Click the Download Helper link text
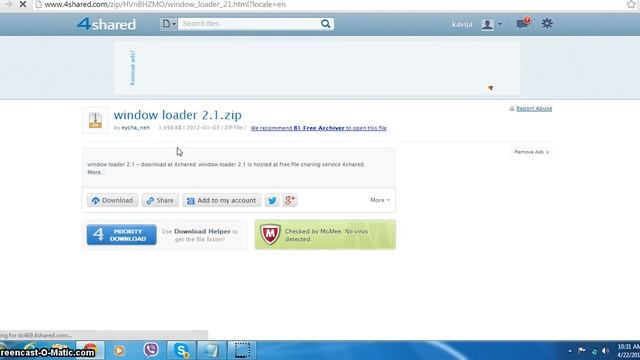Viewport: 640px width, 360px height. click(202, 231)
